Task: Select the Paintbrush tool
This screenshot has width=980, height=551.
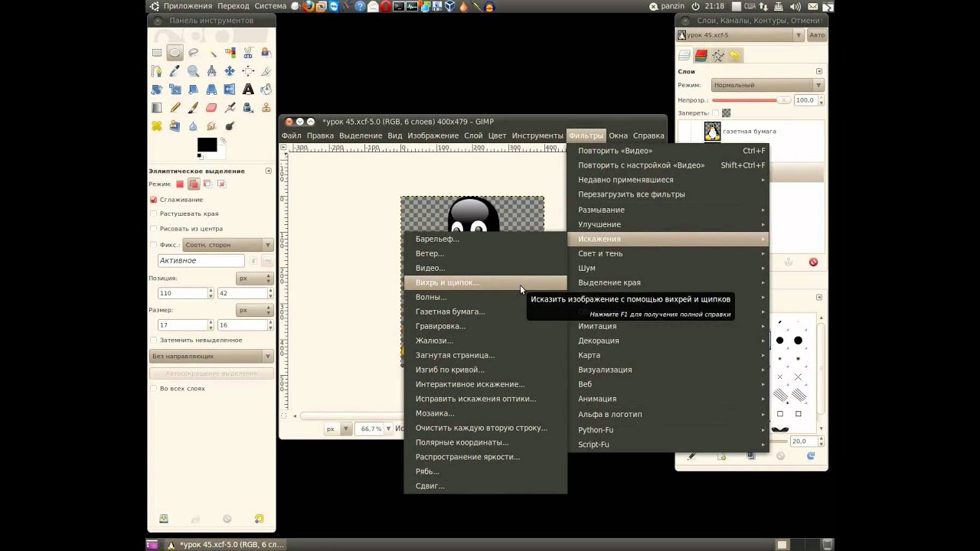Action: click(193, 108)
